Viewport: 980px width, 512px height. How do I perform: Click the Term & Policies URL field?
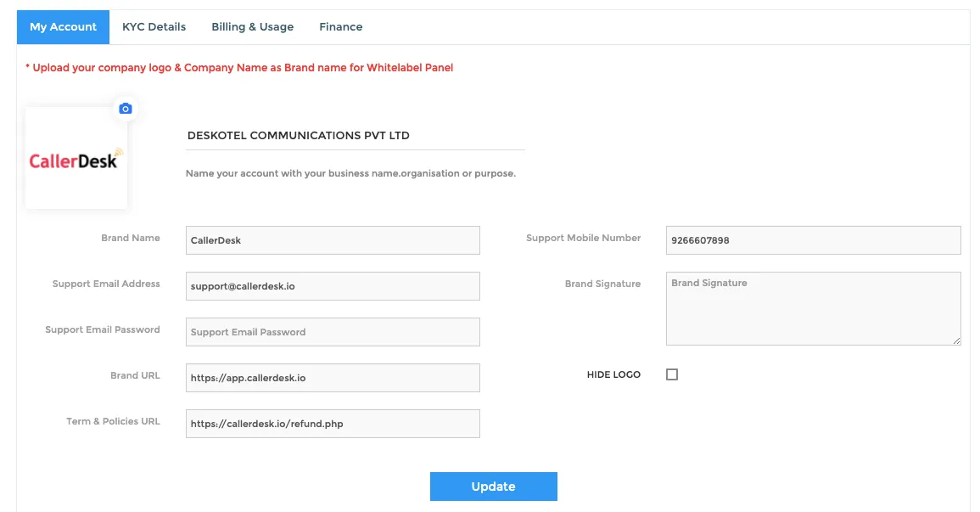(x=333, y=423)
